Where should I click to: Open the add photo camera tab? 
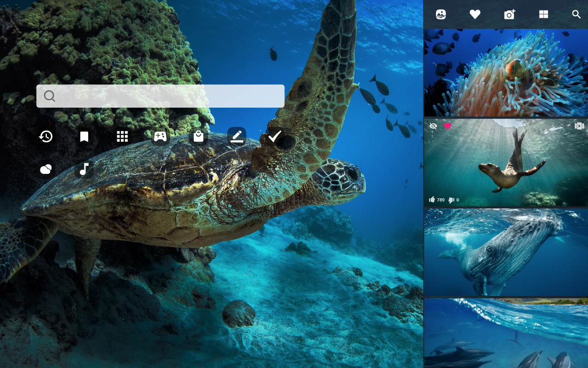point(509,14)
